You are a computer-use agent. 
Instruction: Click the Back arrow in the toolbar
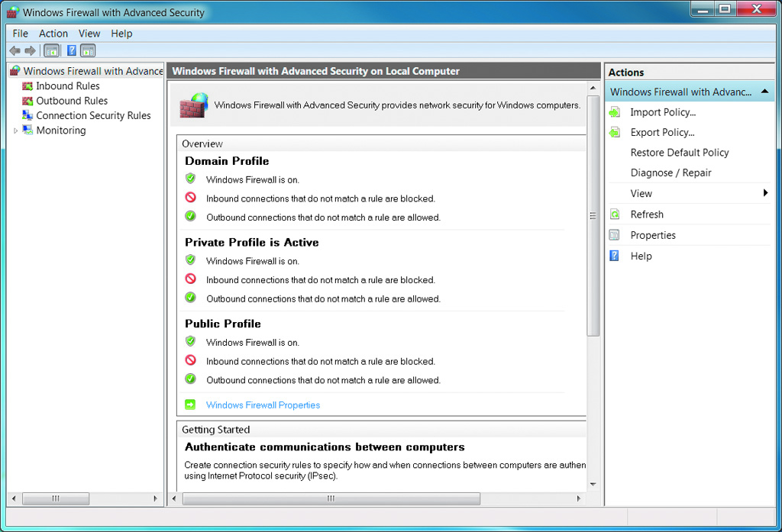pos(15,50)
